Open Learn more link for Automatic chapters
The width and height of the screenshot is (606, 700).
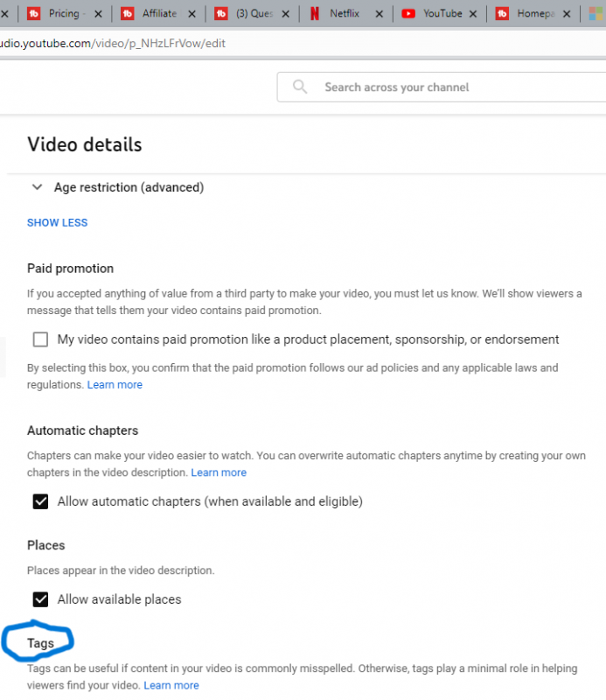[219, 472]
